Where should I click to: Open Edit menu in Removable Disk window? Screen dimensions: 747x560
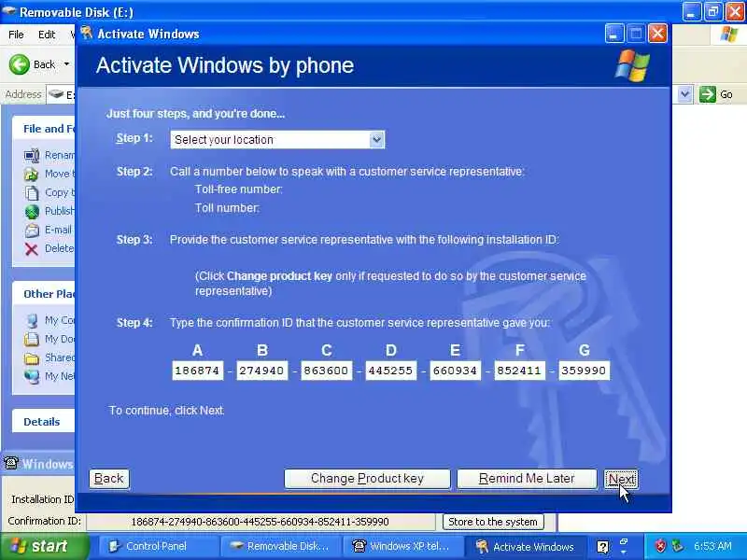click(x=47, y=35)
